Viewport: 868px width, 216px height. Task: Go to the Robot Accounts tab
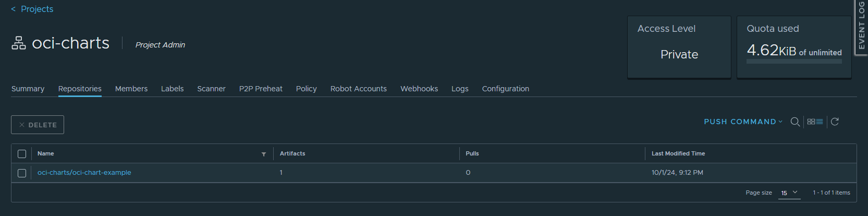[x=358, y=89]
